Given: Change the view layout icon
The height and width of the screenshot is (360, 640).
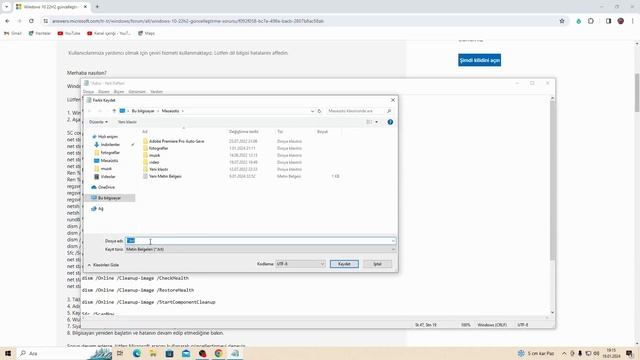Looking at the screenshot, I should pyautogui.click(x=369, y=122).
